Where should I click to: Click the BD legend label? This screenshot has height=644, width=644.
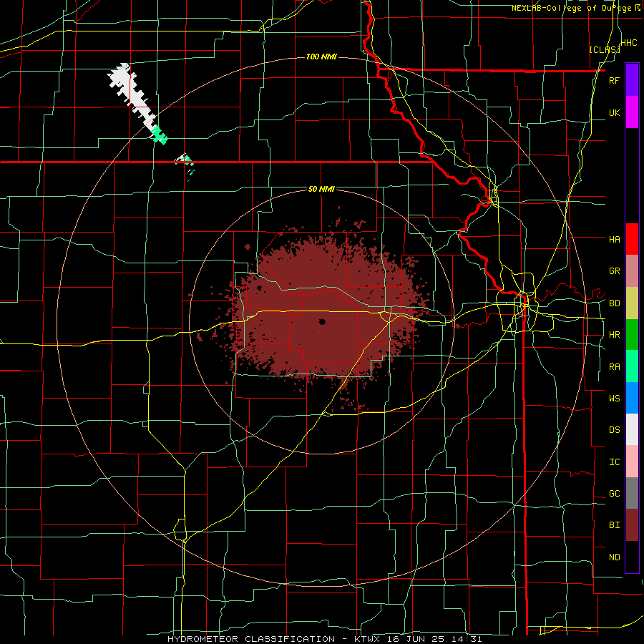[614, 303]
